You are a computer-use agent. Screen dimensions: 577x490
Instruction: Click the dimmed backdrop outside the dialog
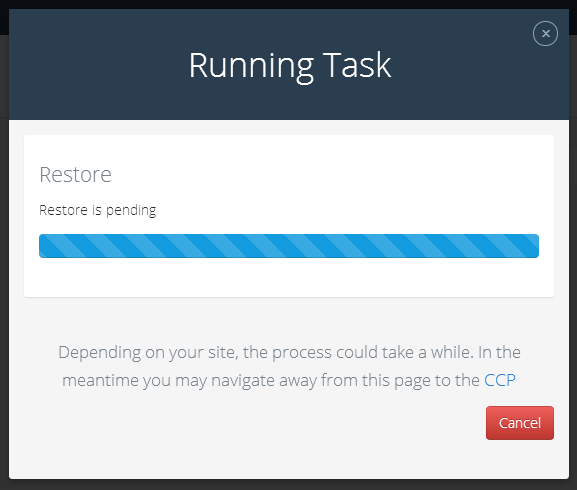point(4,258)
